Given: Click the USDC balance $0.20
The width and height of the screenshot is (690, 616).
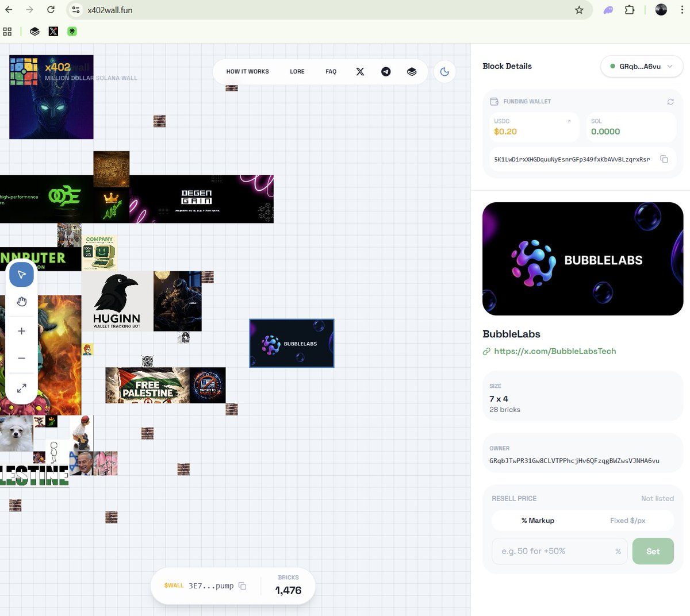Looking at the screenshot, I should click(x=505, y=132).
